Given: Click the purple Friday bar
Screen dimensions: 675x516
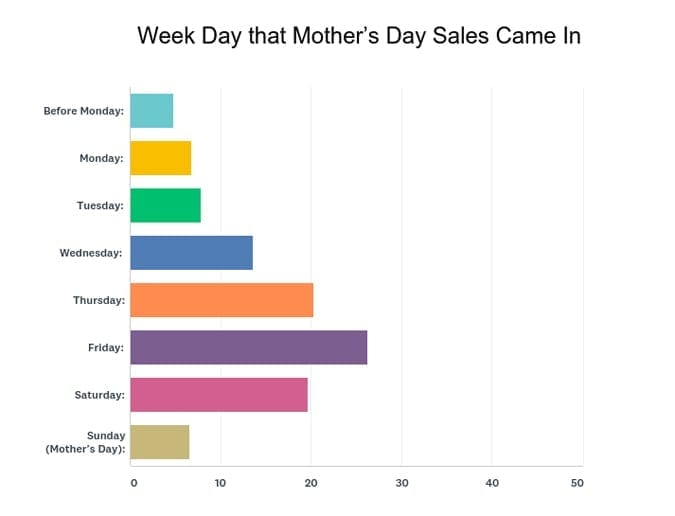Looking at the screenshot, I should 248,347.
